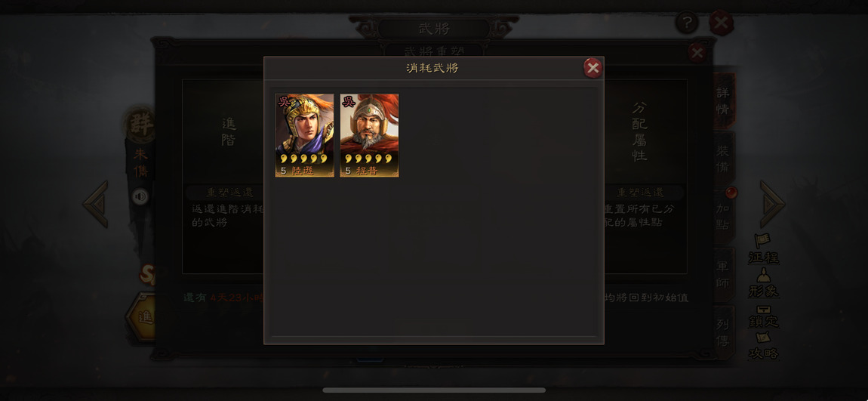Select the 陸遜 general card

click(x=304, y=136)
